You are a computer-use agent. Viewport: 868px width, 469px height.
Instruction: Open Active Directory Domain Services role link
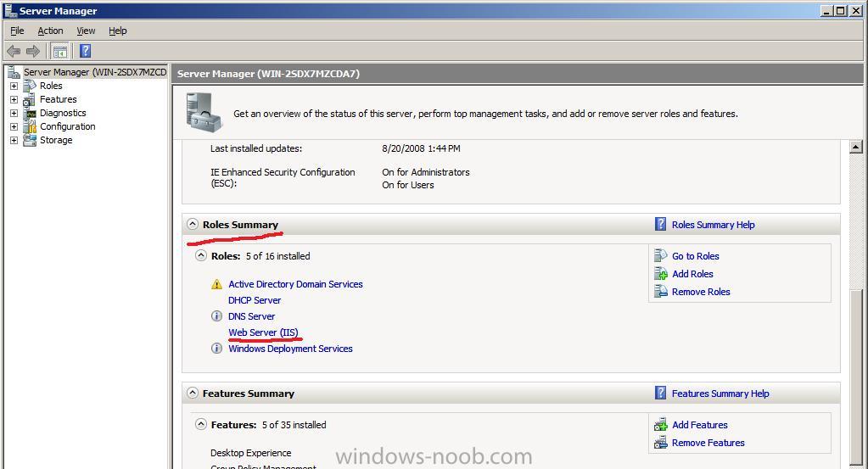point(295,284)
